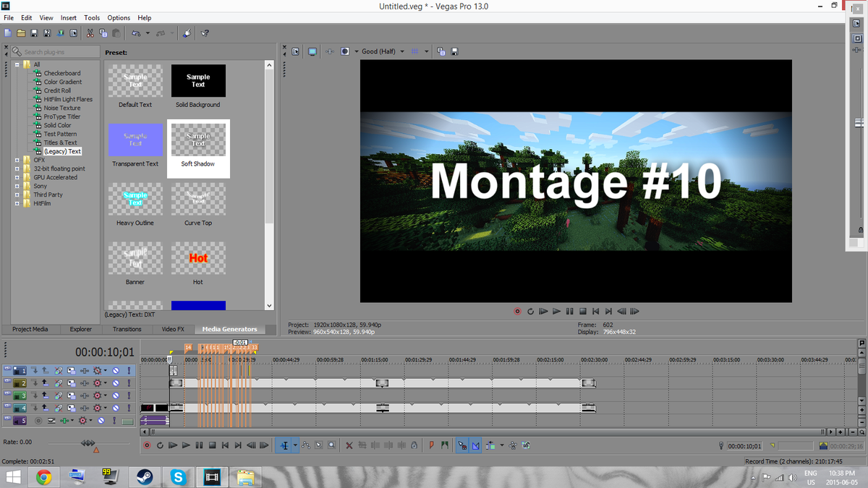
Task: Toggle Auto Ripple in the timeline toolbar
Action: (x=491, y=445)
